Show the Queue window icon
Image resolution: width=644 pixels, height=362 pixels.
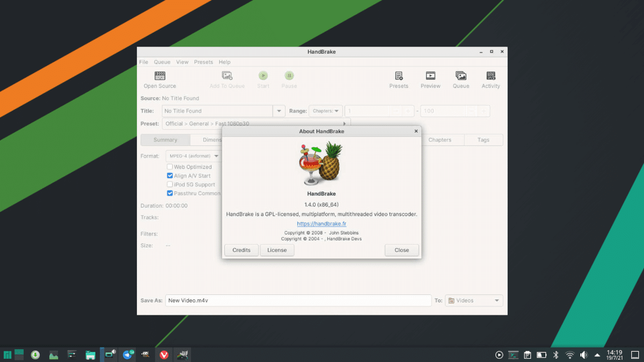tap(461, 76)
